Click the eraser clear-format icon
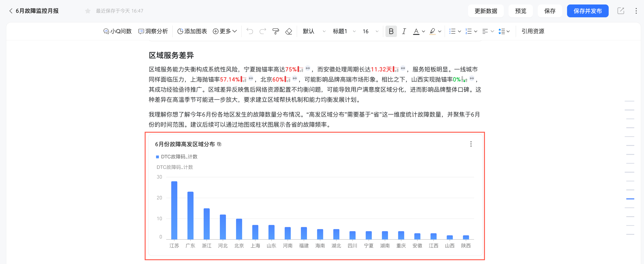The width and height of the screenshot is (644, 264). click(288, 31)
